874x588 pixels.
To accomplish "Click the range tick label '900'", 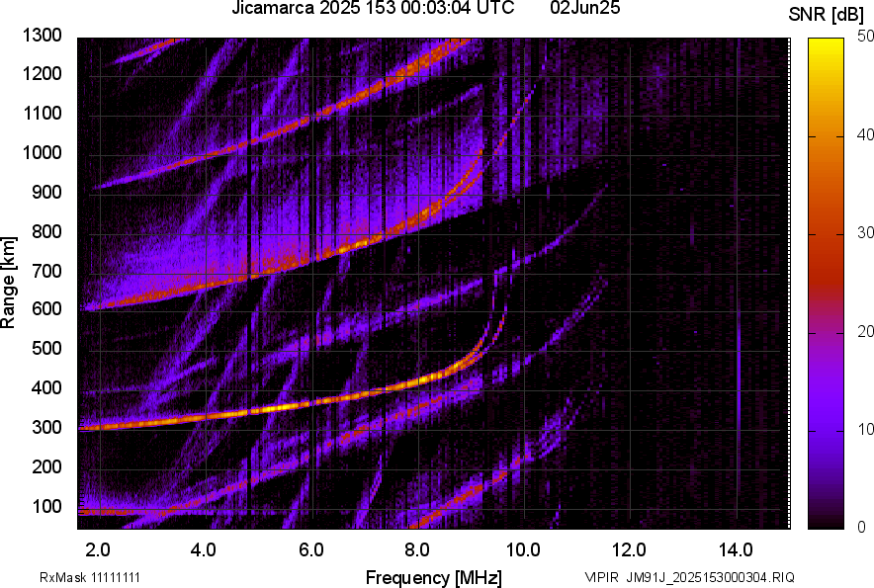I will pos(46,192).
